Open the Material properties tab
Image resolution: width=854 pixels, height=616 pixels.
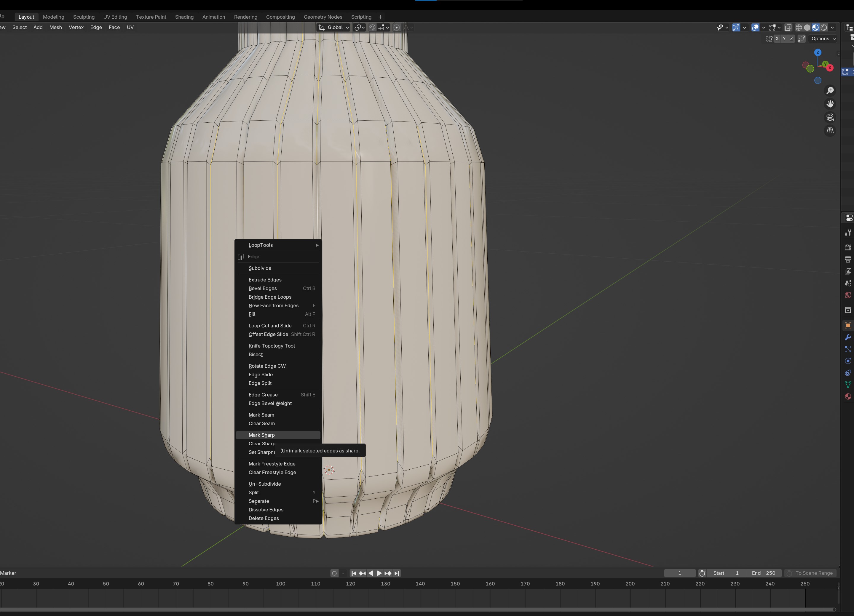click(847, 397)
